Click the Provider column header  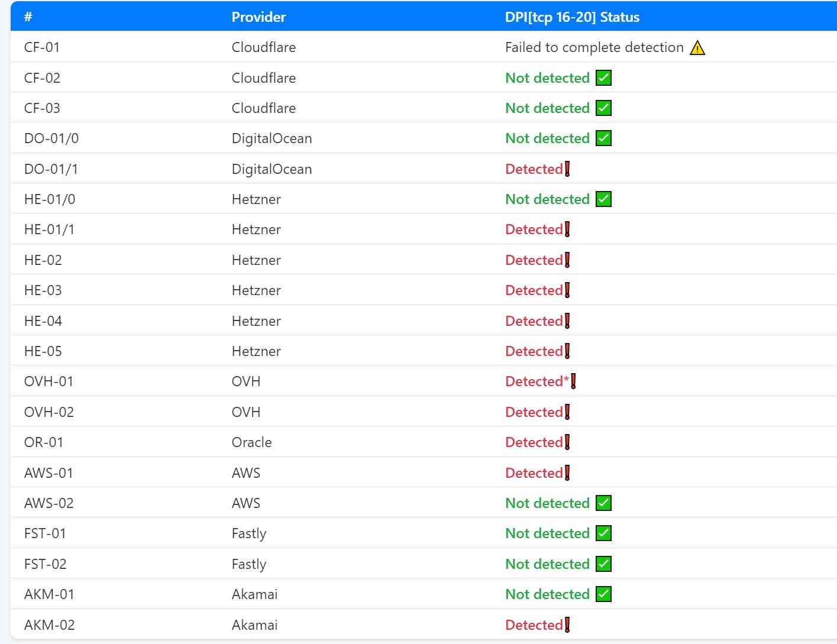[258, 17]
